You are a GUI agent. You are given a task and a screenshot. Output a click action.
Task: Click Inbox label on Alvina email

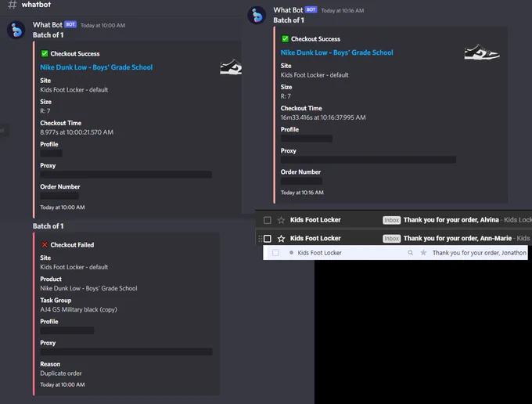pyautogui.click(x=391, y=220)
